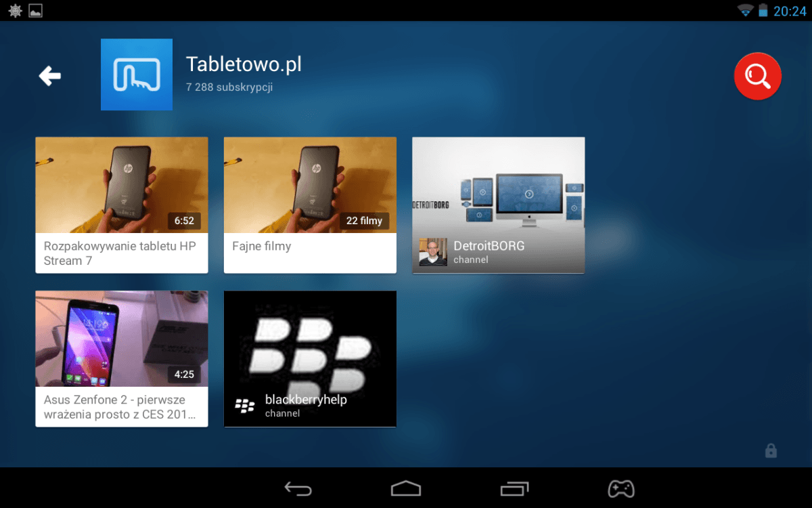Screen dimensions: 812x508
Task: Tap the "22 filmy" playlist count badge
Action: coord(364,221)
